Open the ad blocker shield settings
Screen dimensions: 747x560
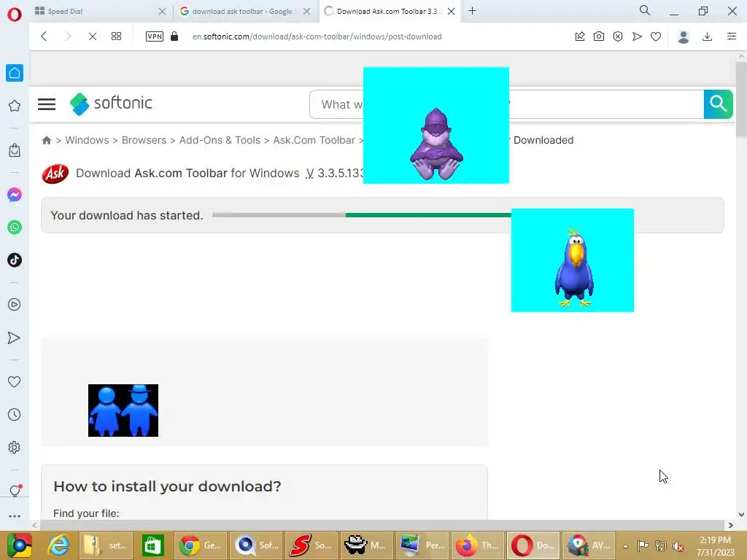coord(618,36)
